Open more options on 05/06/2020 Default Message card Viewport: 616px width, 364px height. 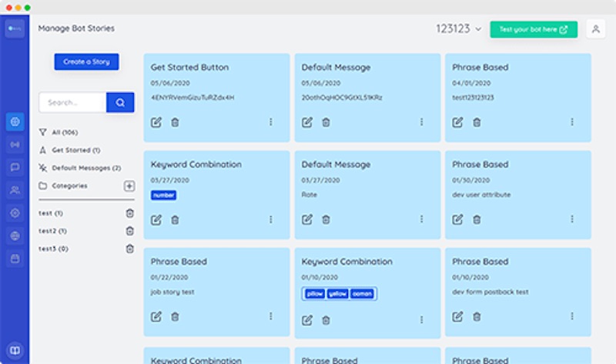pyautogui.click(x=421, y=122)
